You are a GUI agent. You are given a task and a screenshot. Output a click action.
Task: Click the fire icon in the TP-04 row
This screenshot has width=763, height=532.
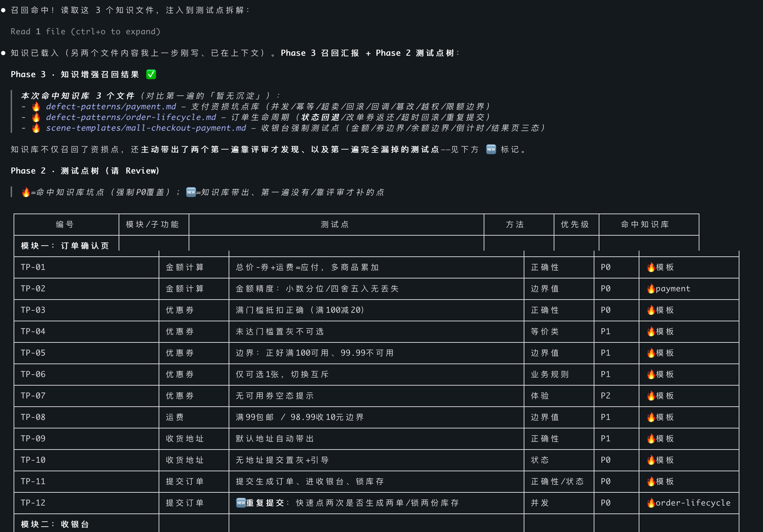pos(651,331)
